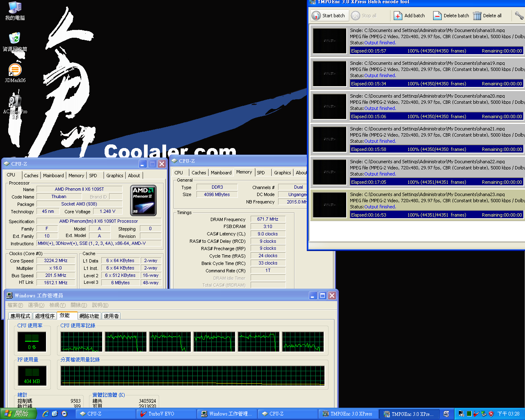Open the 資源回收筒 recycle bin icon
This screenshot has width=525, height=420.
point(15,42)
